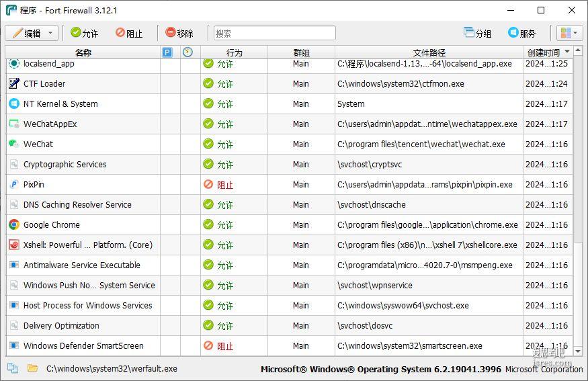Click the clock schedule column header icon
This screenshot has width=588, height=381.
coord(187,52)
